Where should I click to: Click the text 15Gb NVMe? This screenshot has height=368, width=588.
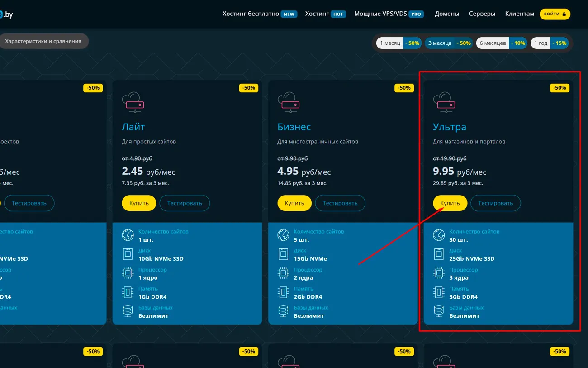[310, 259]
